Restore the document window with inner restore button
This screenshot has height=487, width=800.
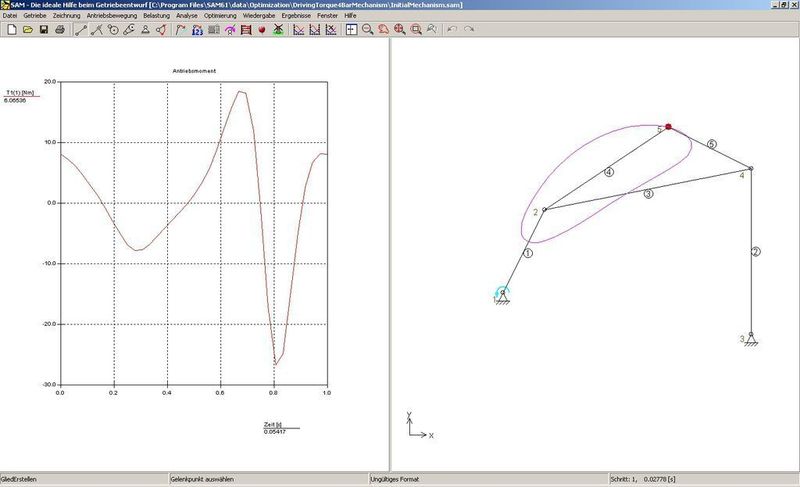point(784,5)
